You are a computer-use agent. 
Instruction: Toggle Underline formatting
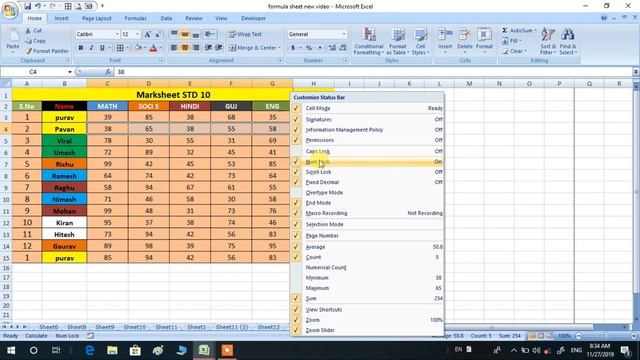tap(102, 48)
